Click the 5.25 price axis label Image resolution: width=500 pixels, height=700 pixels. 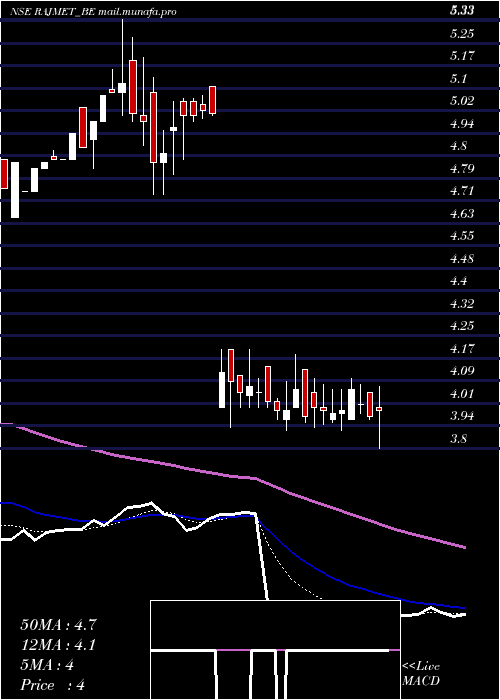click(x=462, y=33)
